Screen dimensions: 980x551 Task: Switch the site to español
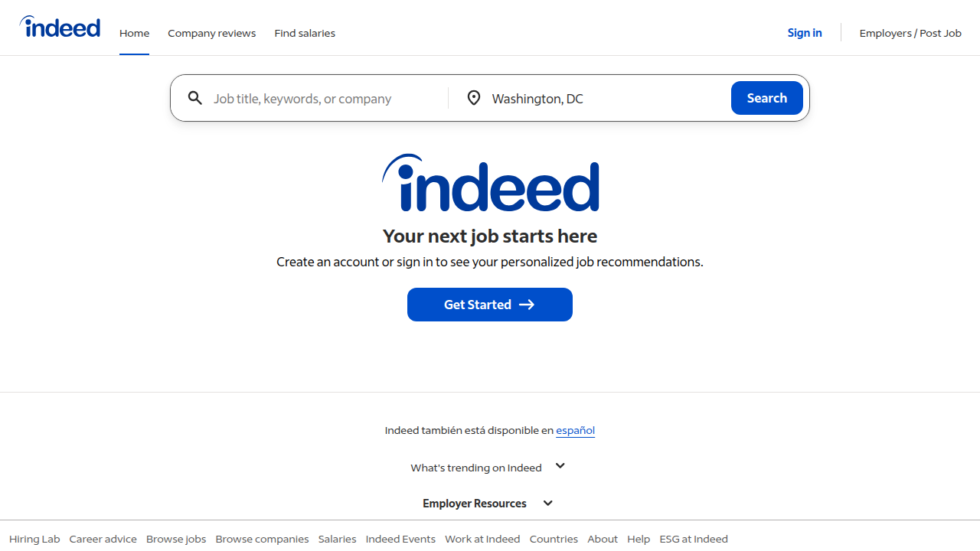[x=575, y=430]
